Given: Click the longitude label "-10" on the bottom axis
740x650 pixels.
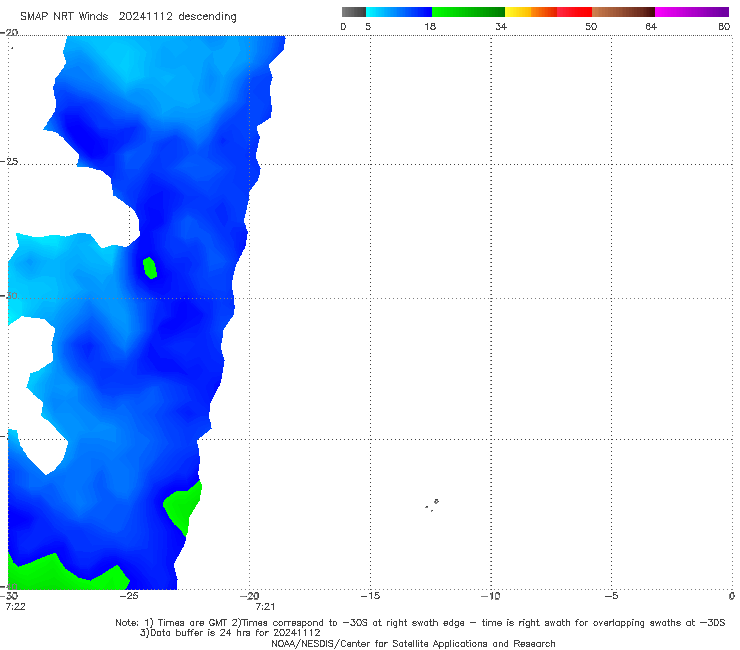Looking at the screenshot, I should tap(491, 596).
